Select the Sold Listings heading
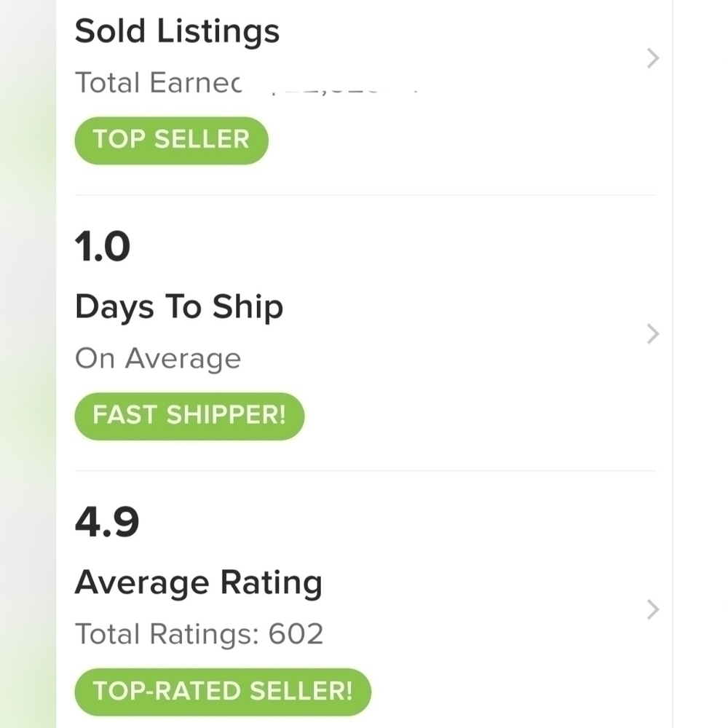This screenshot has height=728, width=728. click(x=177, y=32)
